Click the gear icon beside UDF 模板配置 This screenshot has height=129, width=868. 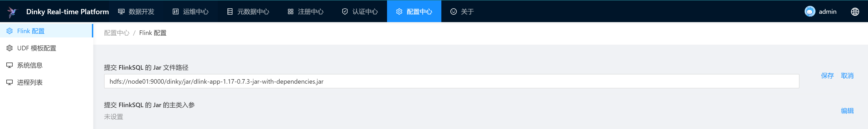(10, 48)
